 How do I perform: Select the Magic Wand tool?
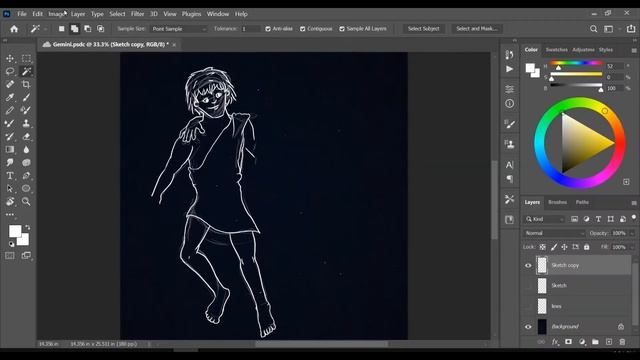pyautogui.click(x=26, y=71)
